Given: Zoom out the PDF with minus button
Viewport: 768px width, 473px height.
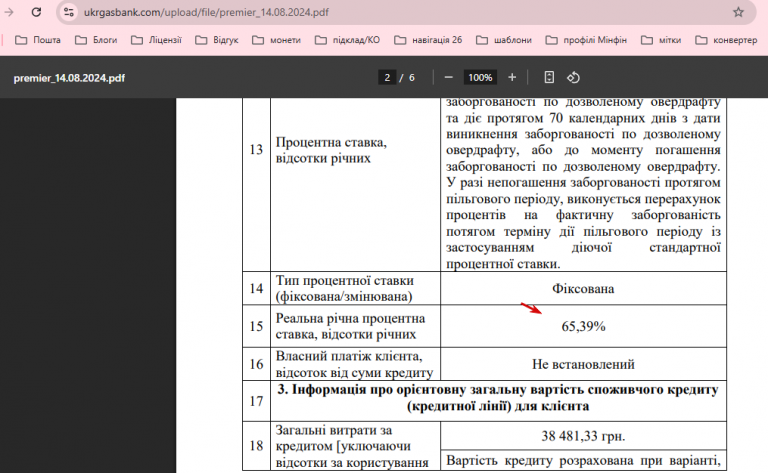Looking at the screenshot, I should point(448,77).
